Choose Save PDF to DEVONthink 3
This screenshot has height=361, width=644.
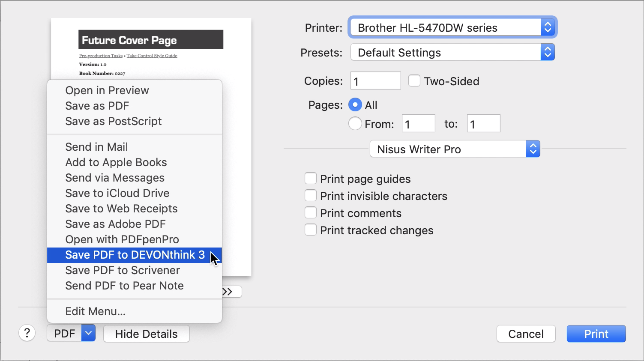click(x=135, y=255)
